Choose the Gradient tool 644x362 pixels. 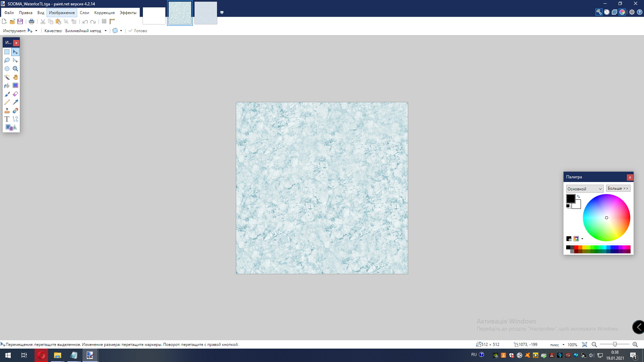point(15,85)
